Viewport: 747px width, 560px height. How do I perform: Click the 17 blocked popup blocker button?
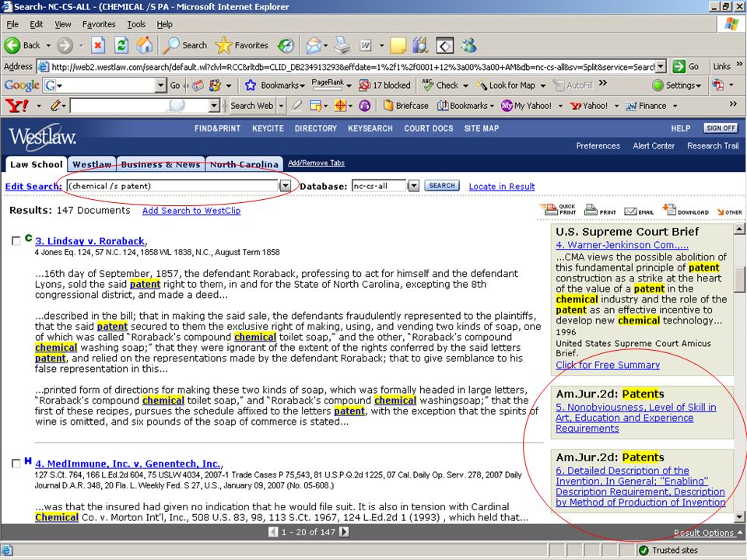(384, 86)
